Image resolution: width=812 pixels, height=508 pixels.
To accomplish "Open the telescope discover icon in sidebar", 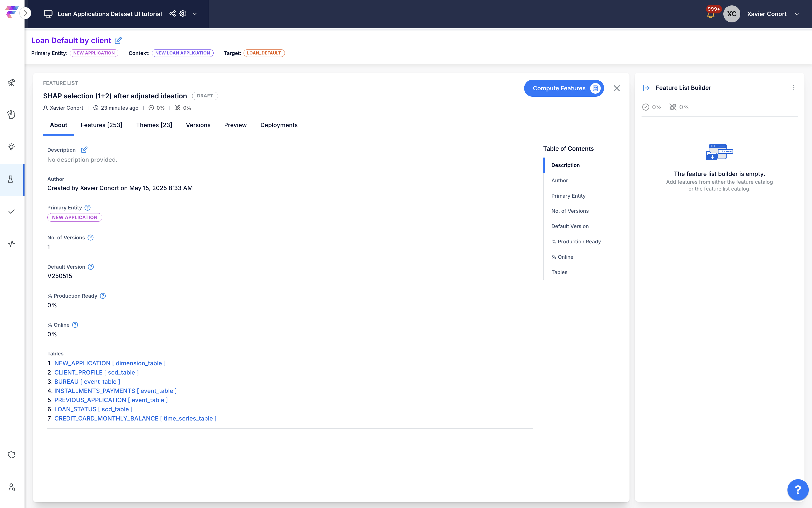I will (x=11, y=82).
